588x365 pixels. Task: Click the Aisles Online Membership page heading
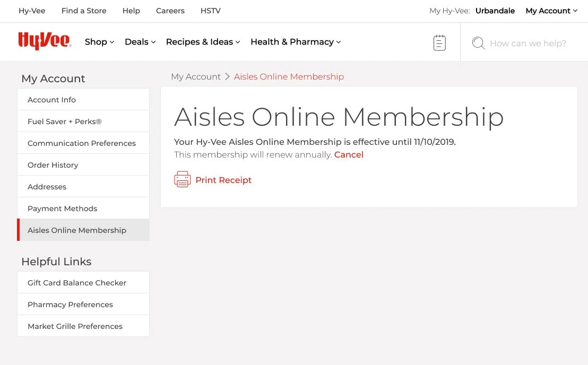coord(339,117)
